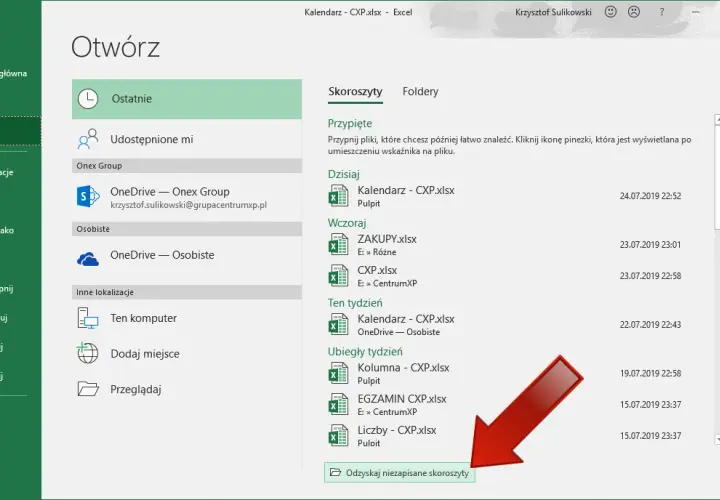Click Odzyskaj niezapisane skoroszyty button
Screen dimensions: 720x500
[399, 472]
